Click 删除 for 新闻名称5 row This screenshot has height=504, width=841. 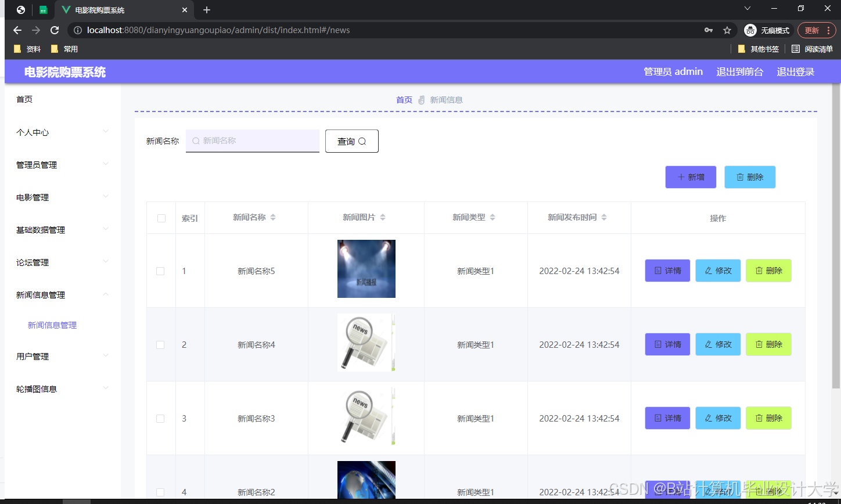click(x=768, y=271)
